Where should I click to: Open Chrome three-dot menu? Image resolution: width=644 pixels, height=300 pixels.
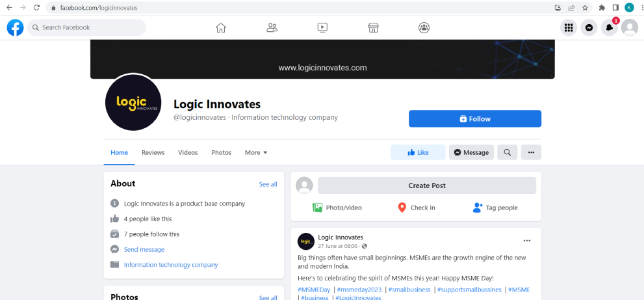(641, 7)
